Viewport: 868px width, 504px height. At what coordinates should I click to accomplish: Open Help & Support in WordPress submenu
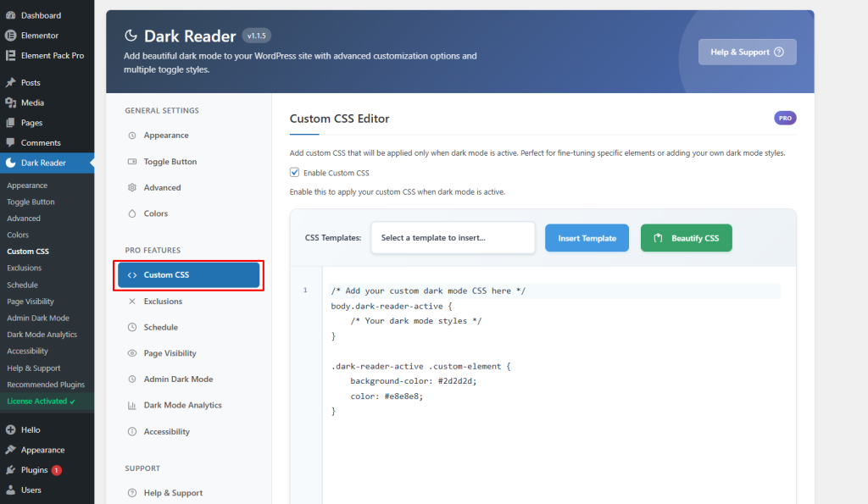(34, 368)
